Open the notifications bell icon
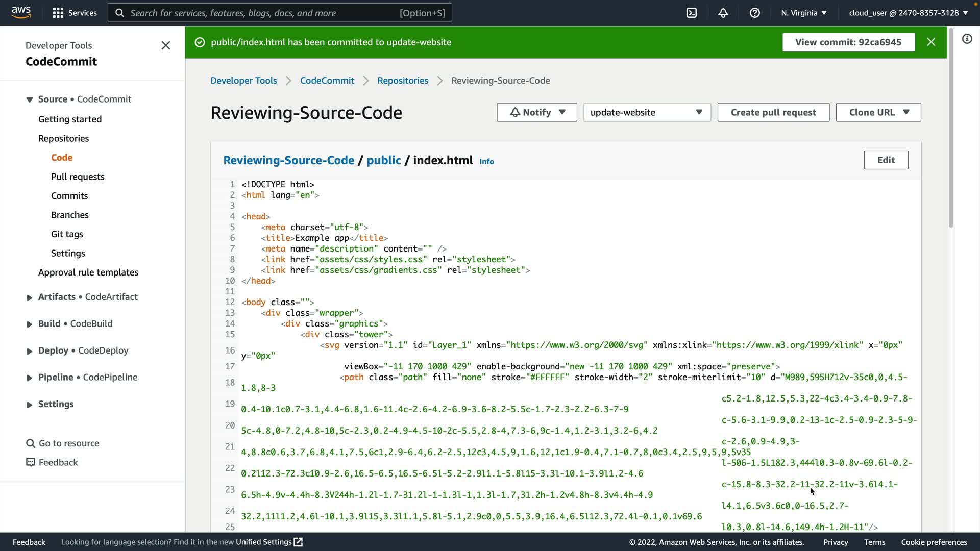Screen dimensions: 980x551 click(723, 13)
